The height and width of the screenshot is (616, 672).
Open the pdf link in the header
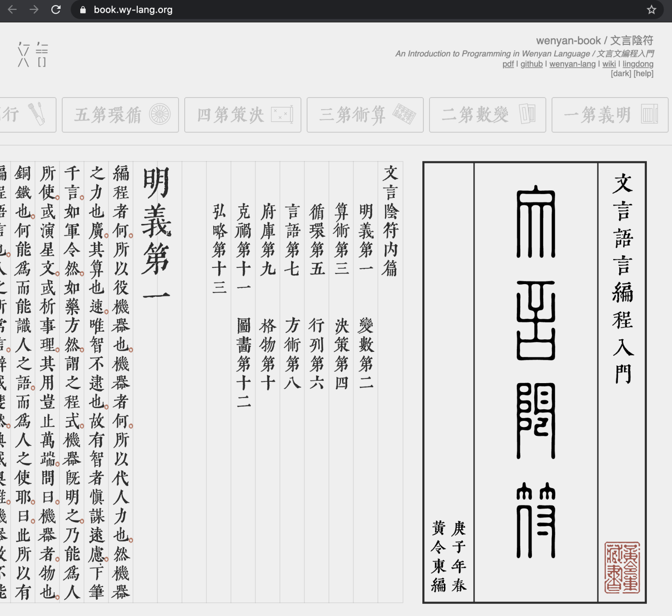click(508, 64)
